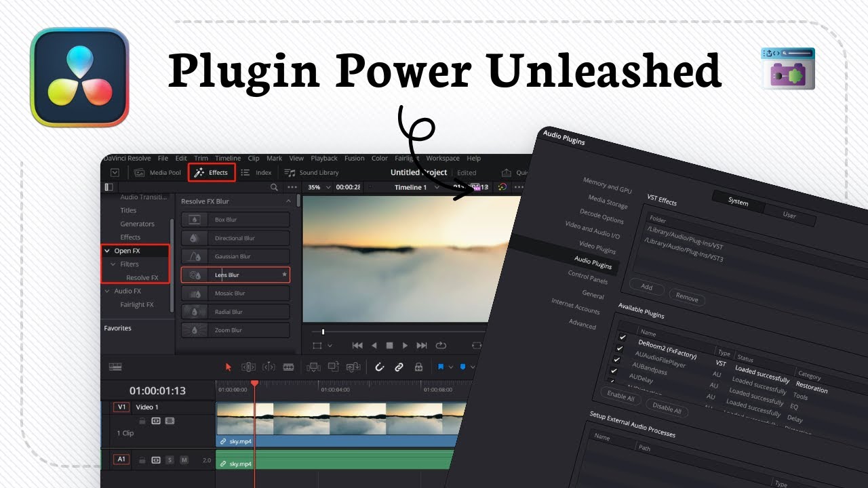The width and height of the screenshot is (868, 488).
Task: Click the Lens Blur favorite star
Action: click(284, 274)
